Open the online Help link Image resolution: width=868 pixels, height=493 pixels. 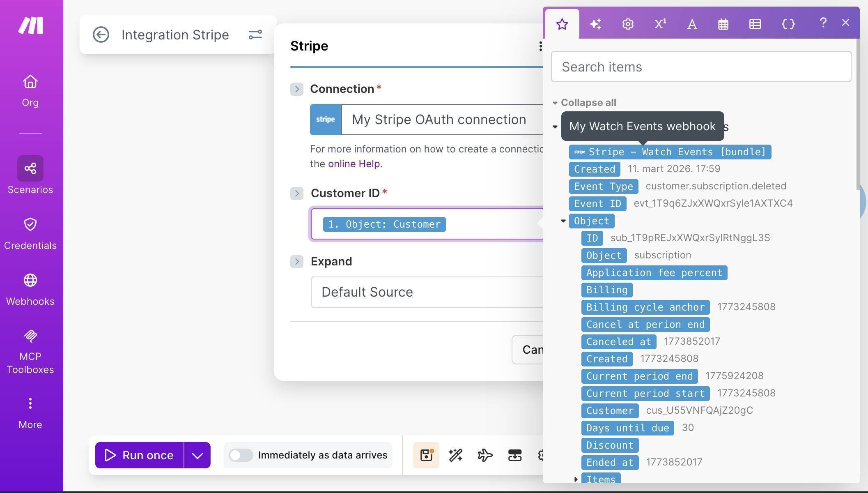pos(353,164)
